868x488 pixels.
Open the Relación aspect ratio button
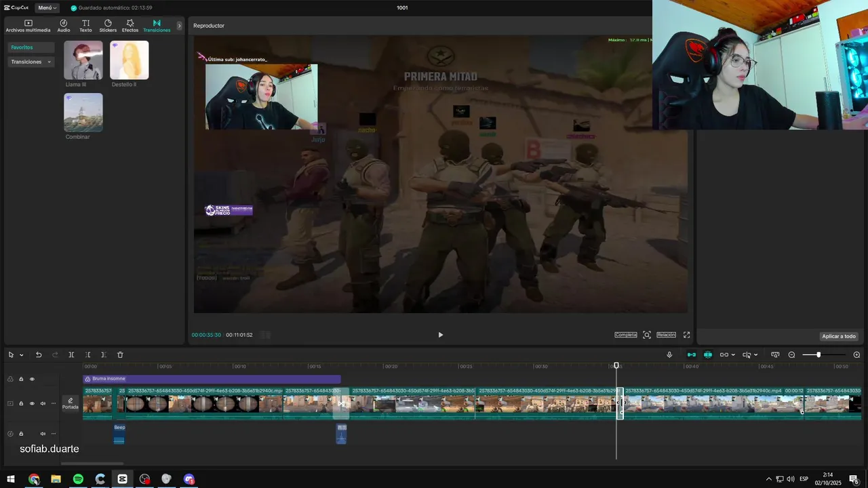click(x=666, y=335)
